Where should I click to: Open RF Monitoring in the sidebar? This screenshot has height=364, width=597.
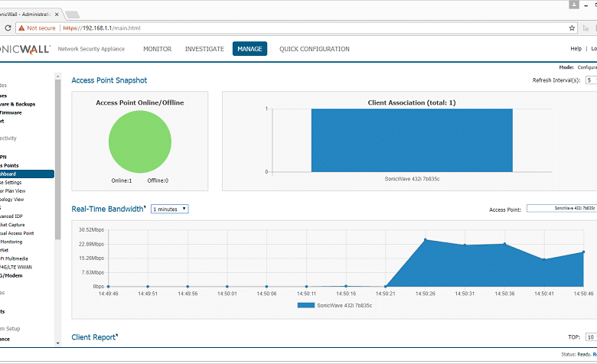pos(11,242)
